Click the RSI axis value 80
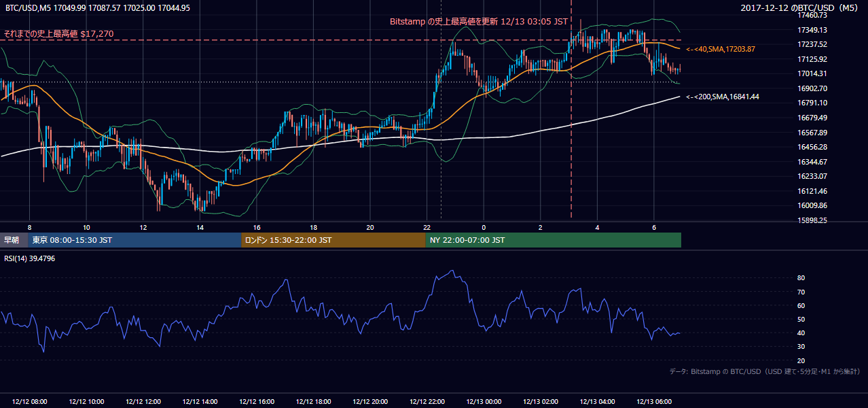Screen dimensions: 868x408 coord(801,278)
